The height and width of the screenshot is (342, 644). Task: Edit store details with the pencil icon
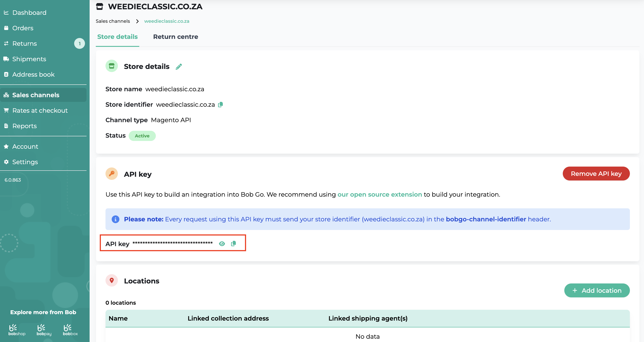coord(179,67)
